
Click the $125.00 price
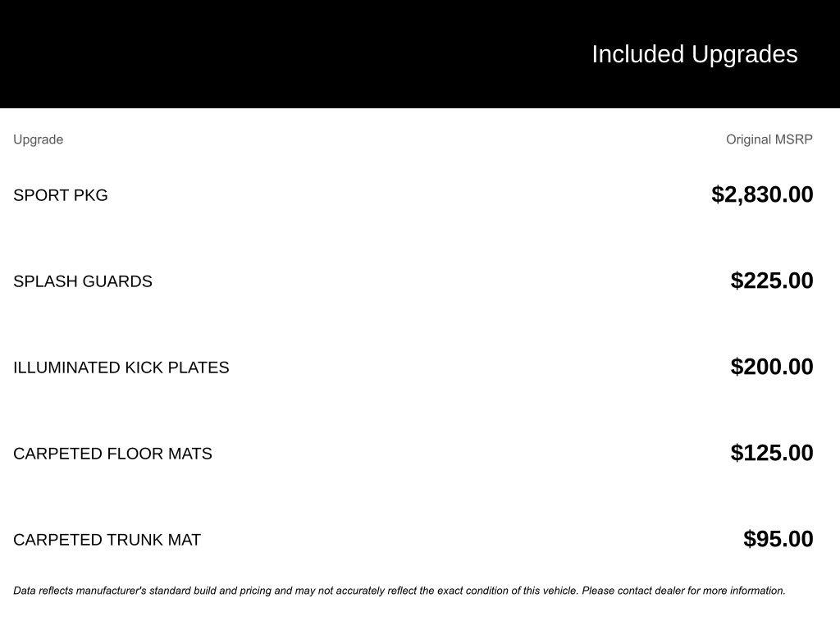(x=772, y=453)
